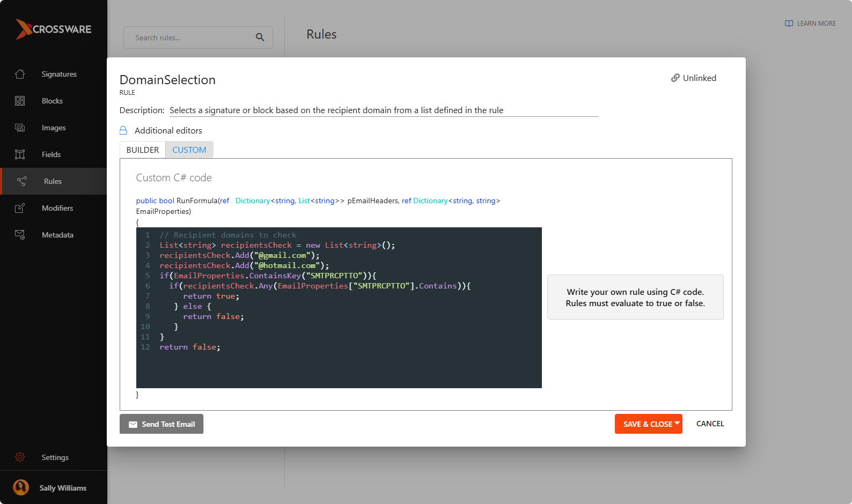
Task: Click the search magnifier icon
Action: tap(260, 38)
